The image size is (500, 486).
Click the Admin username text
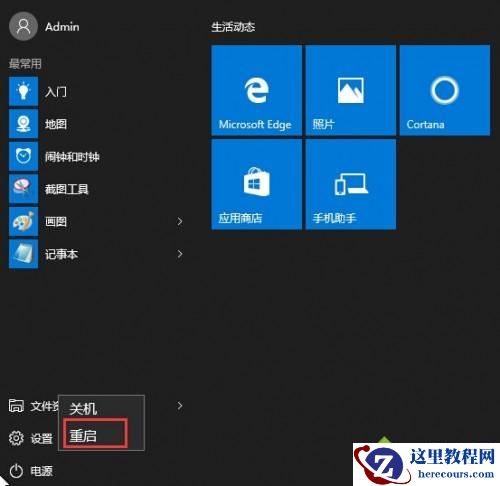[62, 27]
